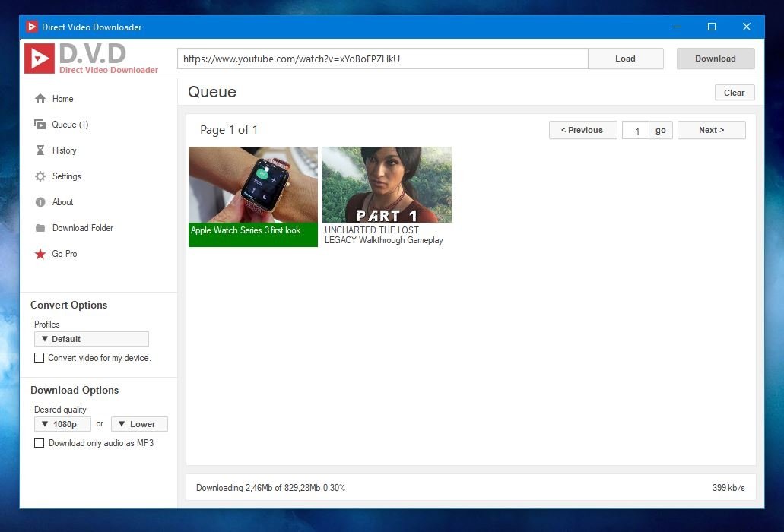Click the Queue heading
This screenshot has height=532, width=784.
click(212, 92)
